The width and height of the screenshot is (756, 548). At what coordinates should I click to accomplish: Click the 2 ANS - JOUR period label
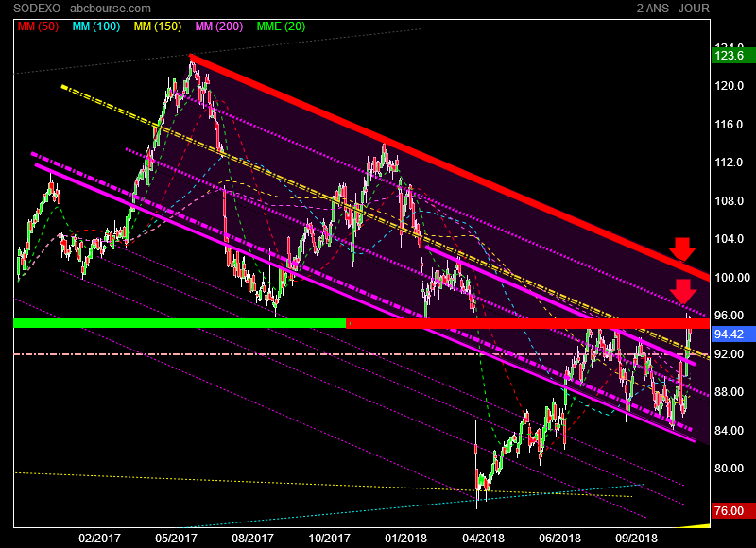tap(673, 9)
